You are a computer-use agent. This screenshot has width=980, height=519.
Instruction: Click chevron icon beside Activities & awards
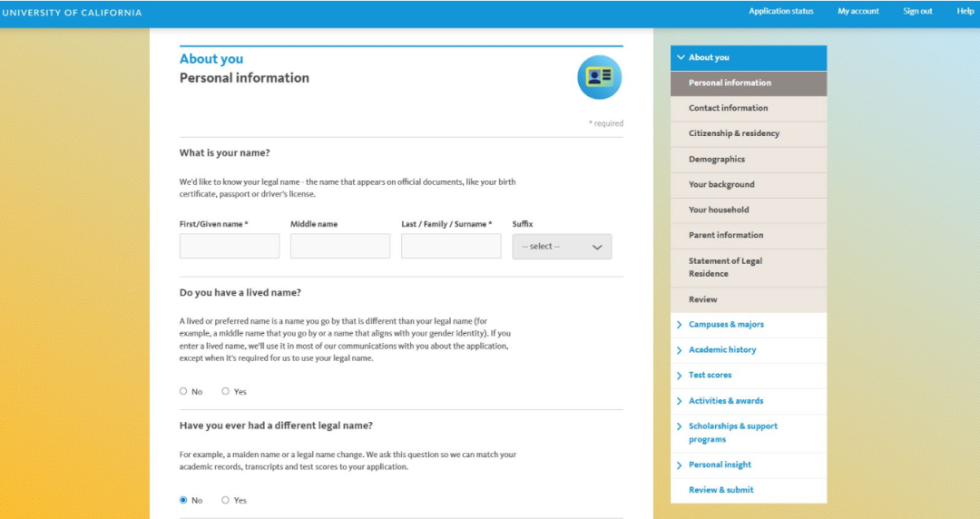click(x=680, y=401)
